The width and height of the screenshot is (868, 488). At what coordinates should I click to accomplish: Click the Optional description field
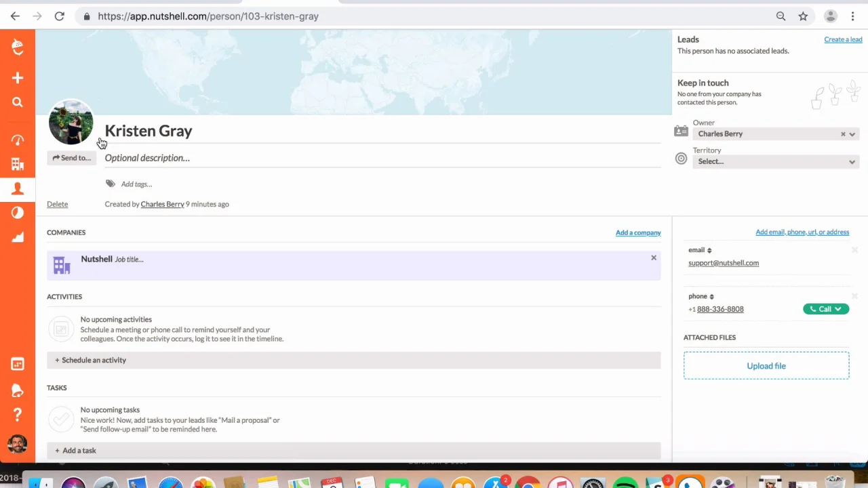pos(382,158)
